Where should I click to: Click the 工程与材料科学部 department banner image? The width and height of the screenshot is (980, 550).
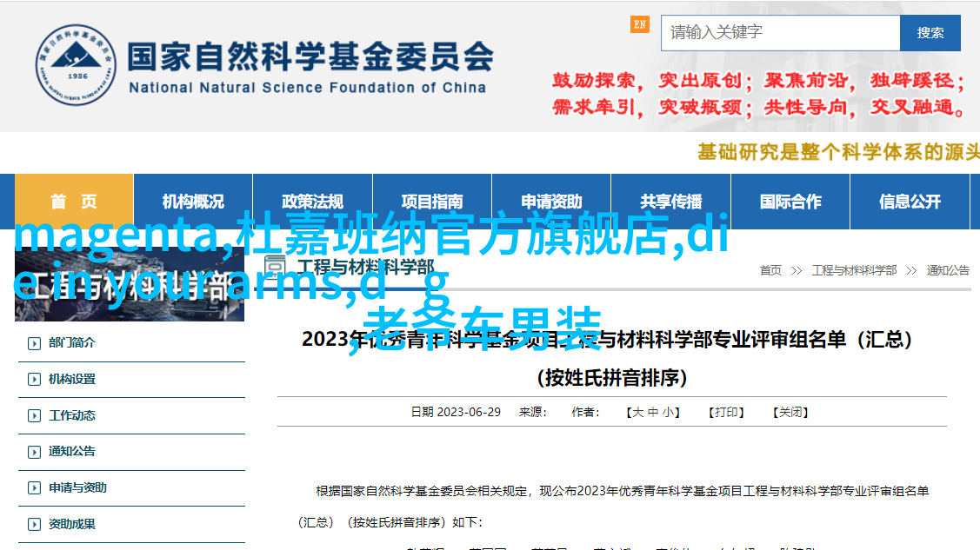(x=130, y=285)
